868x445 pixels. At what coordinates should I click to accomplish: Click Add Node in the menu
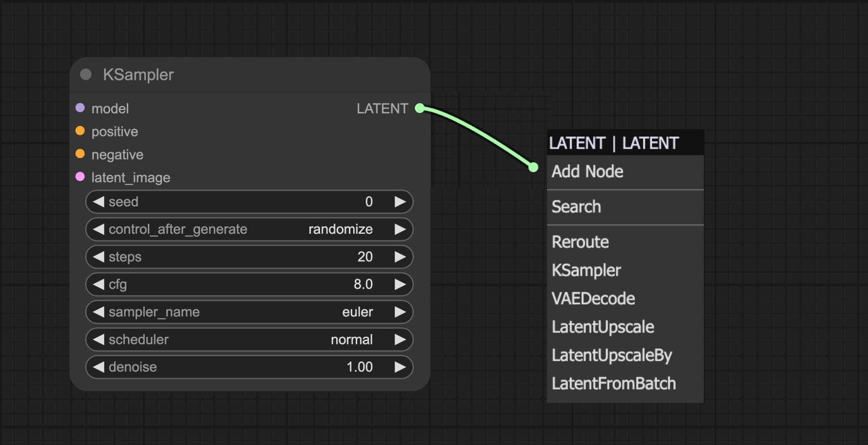587,172
